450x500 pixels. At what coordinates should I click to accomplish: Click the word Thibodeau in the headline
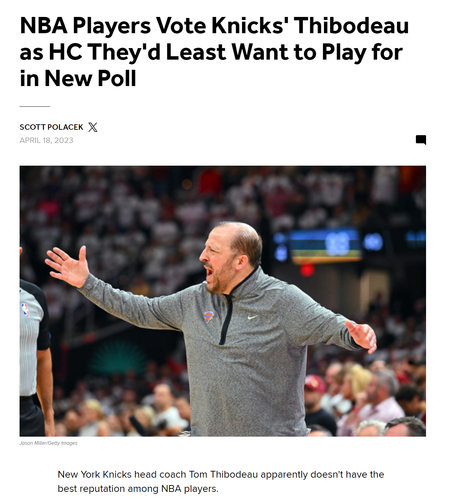[x=351, y=26]
